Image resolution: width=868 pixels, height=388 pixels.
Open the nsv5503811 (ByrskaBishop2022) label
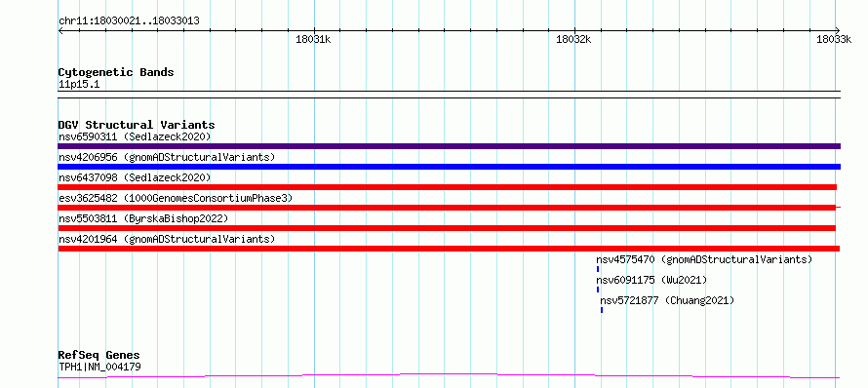pos(143,218)
